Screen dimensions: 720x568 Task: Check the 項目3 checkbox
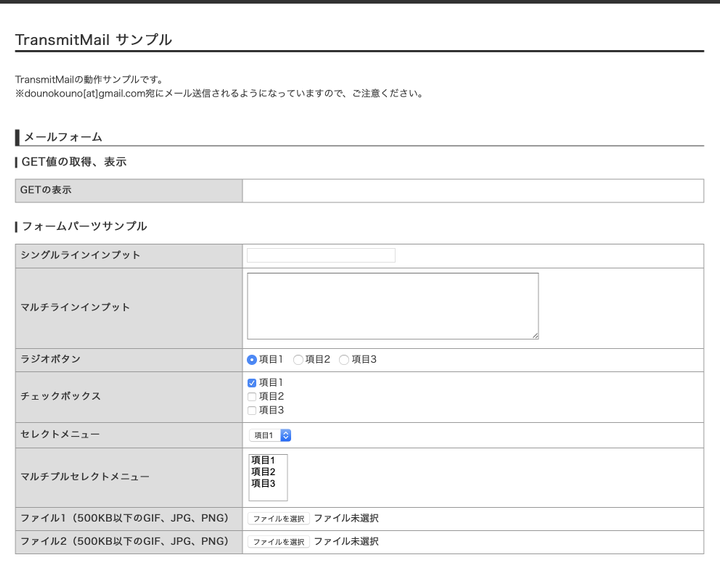tap(252, 411)
